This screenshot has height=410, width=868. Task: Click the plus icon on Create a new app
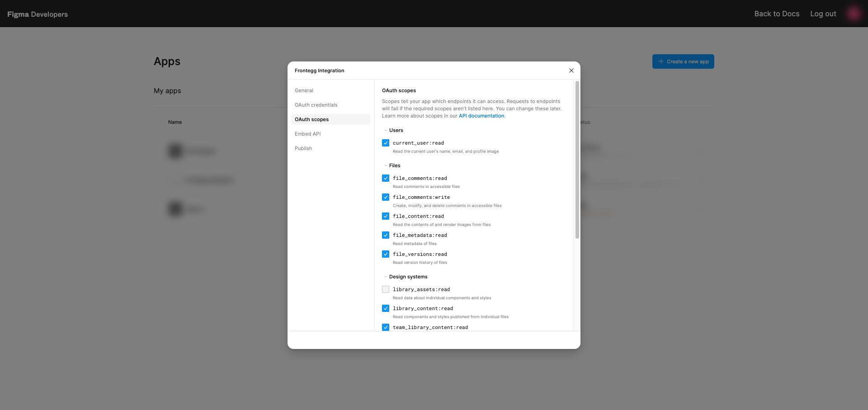(x=661, y=61)
